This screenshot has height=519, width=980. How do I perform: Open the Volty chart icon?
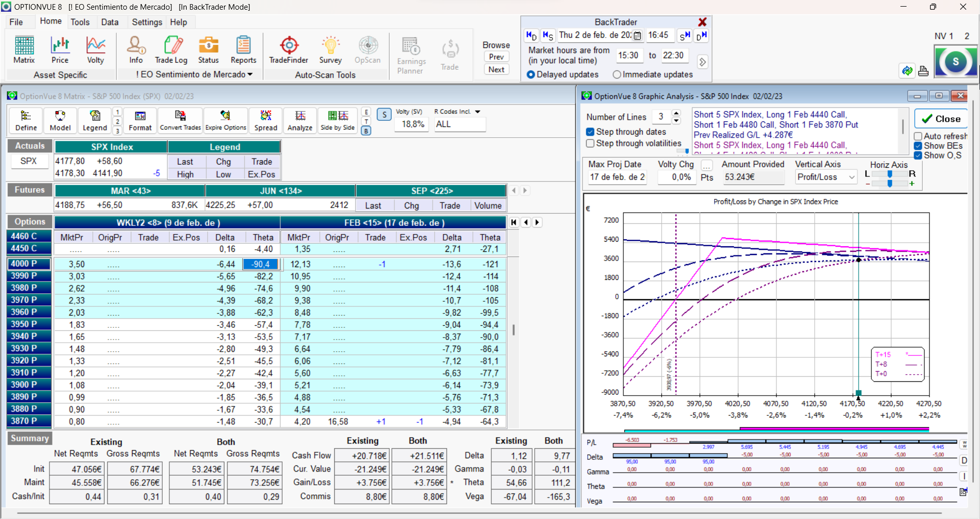95,50
